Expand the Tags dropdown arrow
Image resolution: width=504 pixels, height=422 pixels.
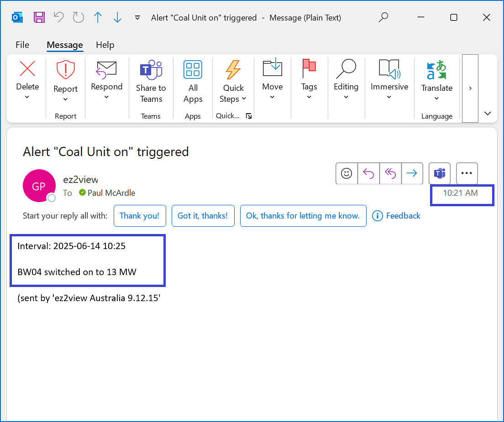coord(309,97)
